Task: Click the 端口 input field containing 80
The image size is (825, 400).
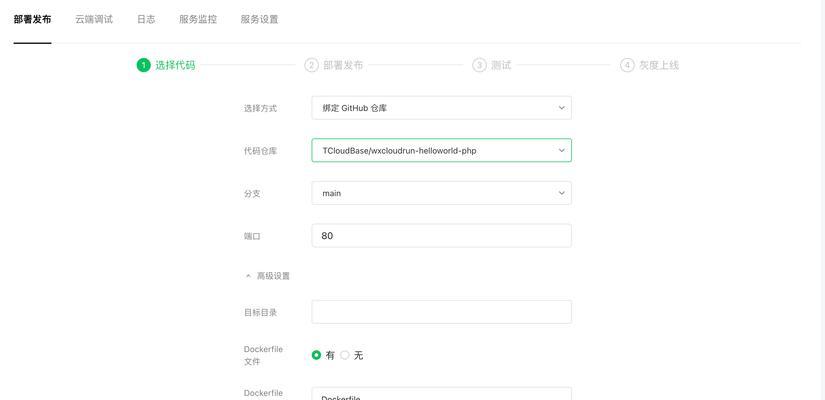Action: [x=441, y=236]
